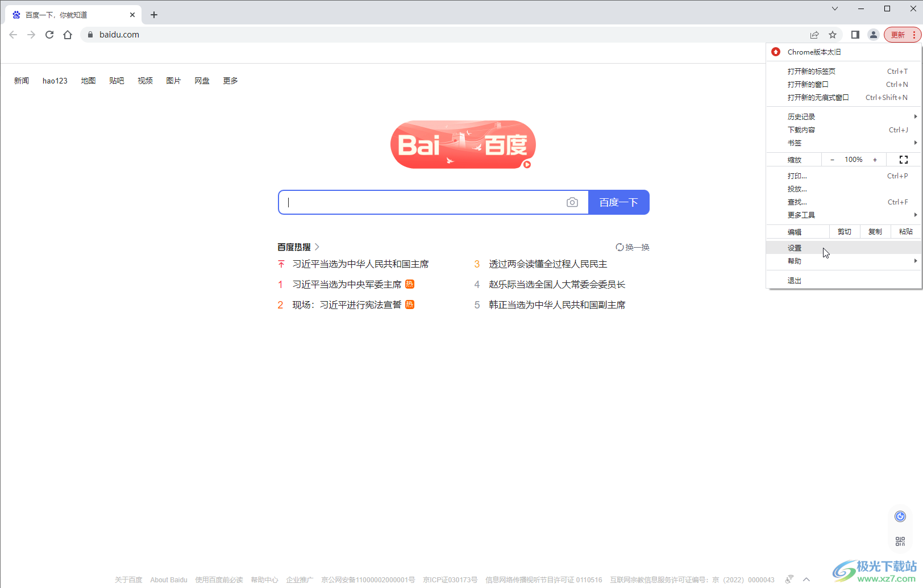
Task: Open the 地图 link
Action: point(88,81)
